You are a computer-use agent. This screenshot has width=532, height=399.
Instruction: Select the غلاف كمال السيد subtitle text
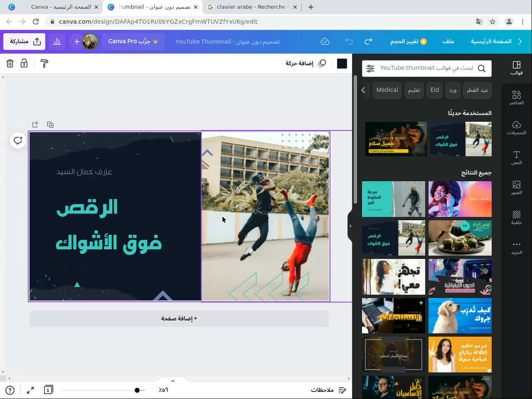coord(84,172)
